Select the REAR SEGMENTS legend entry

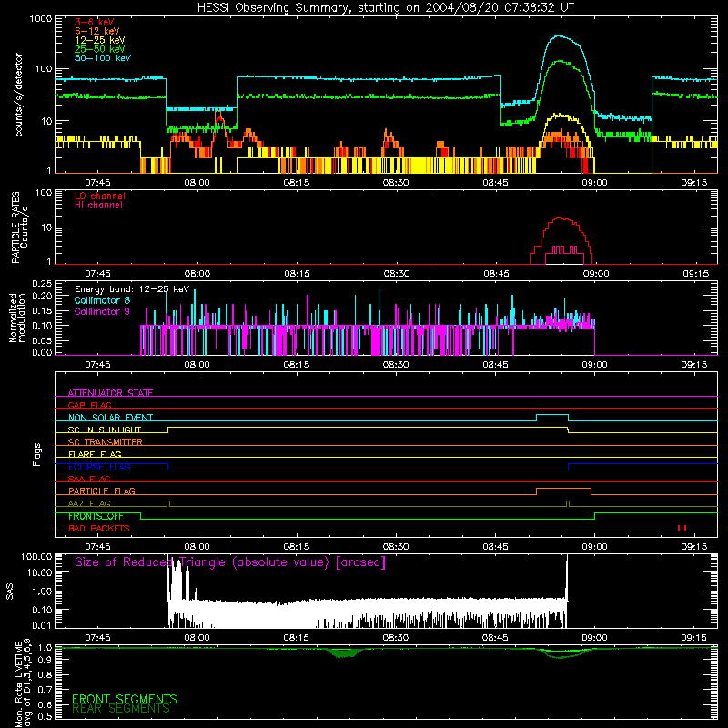(121, 709)
